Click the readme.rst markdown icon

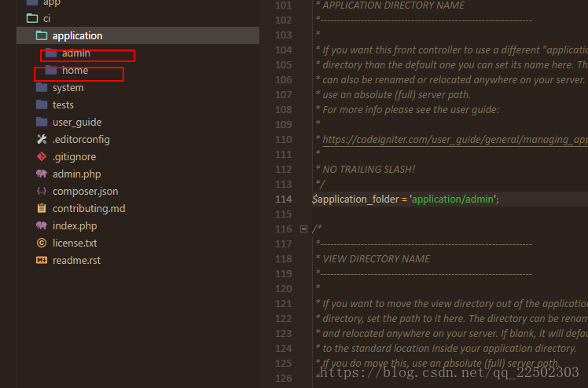point(42,260)
